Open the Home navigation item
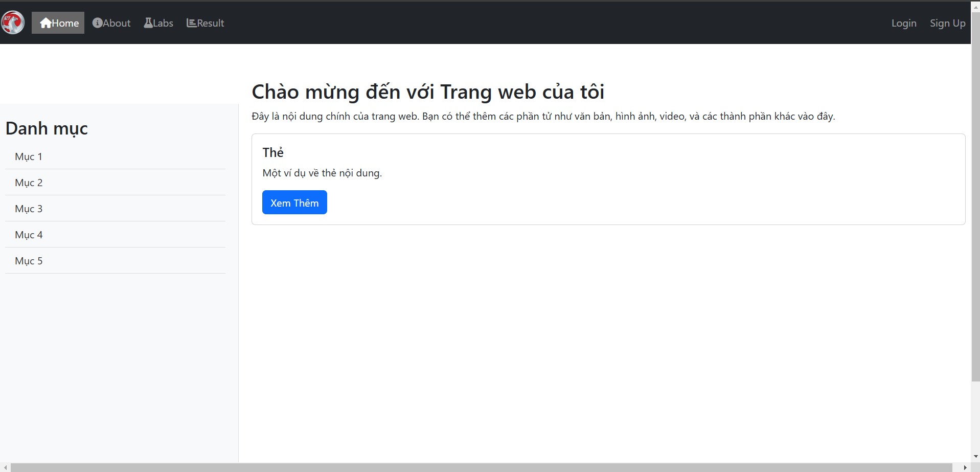The height and width of the screenshot is (472, 980). point(62,23)
